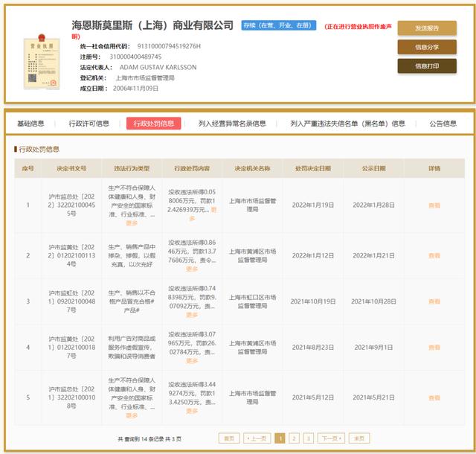View details (查看) for record 1

pyautogui.click(x=434, y=205)
